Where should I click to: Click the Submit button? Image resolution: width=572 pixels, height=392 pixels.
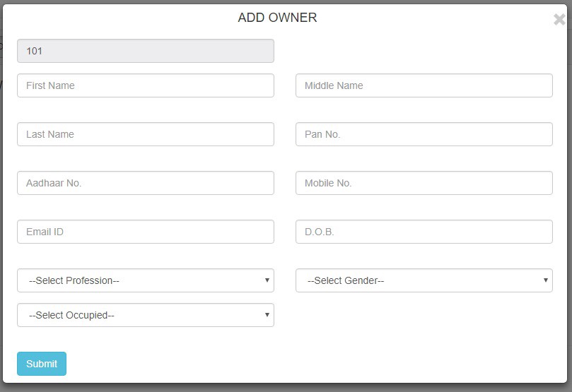(x=42, y=364)
